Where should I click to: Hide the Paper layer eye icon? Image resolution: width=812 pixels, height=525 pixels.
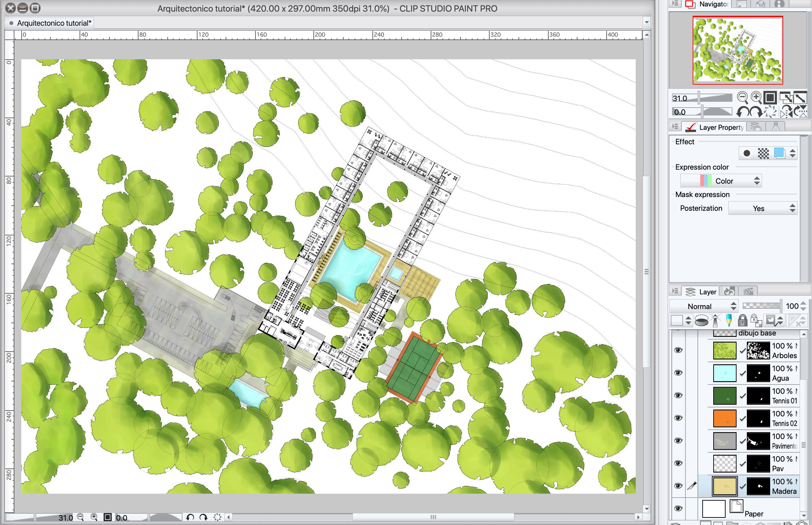point(678,509)
